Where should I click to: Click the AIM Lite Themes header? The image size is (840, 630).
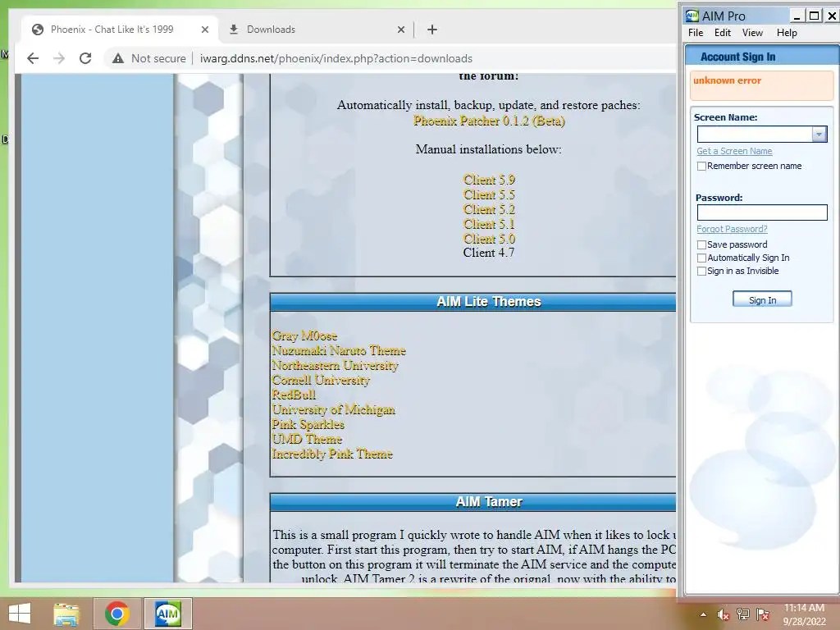coord(489,302)
